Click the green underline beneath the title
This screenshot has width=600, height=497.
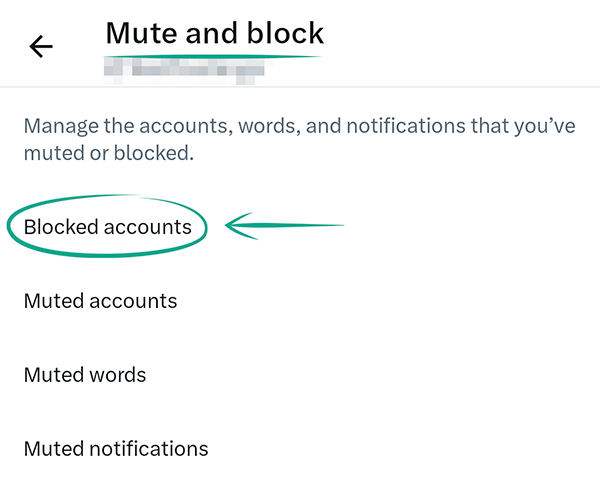[x=215, y=56]
